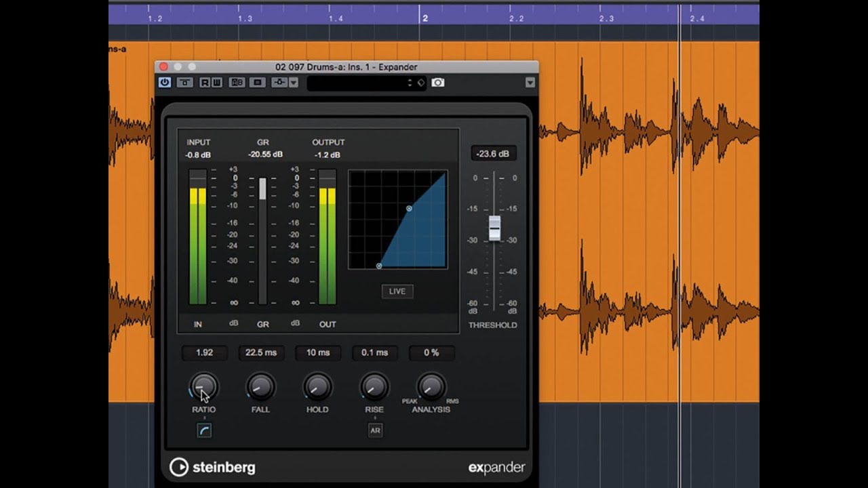Screen dimensions: 868x488
Task: Click the output level meter
Action: 327,237
